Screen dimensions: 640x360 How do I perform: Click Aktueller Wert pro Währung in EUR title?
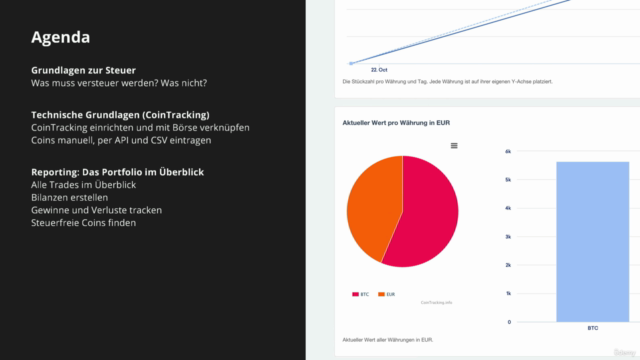coord(396,123)
